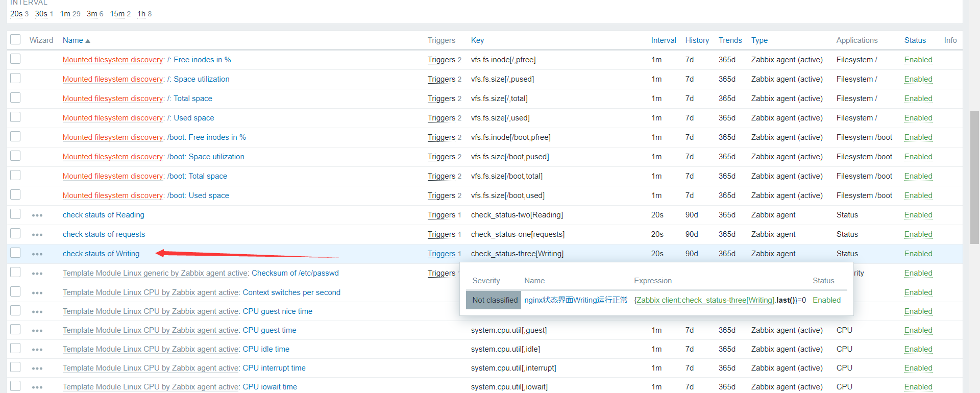Check the box for /boot: Free inodes in %
This screenshot has height=393, width=980.
(15, 136)
